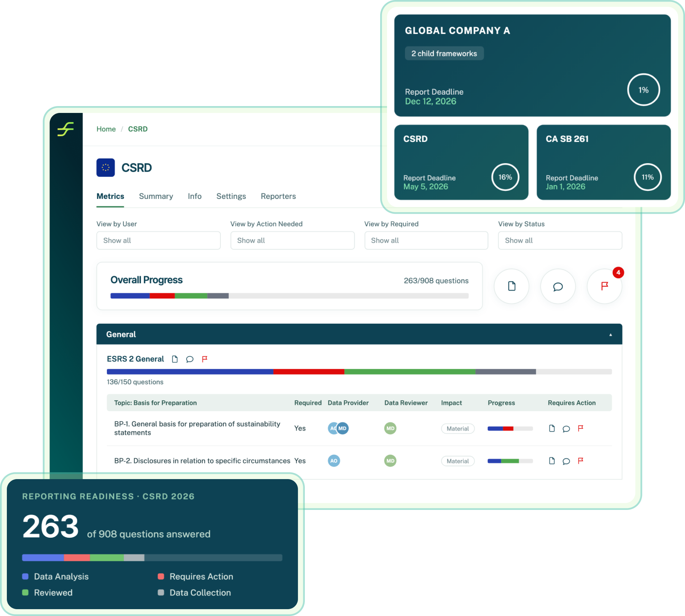Image resolution: width=685 pixels, height=616 pixels.
Task: Open the View by Status dropdown
Action: pos(560,240)
